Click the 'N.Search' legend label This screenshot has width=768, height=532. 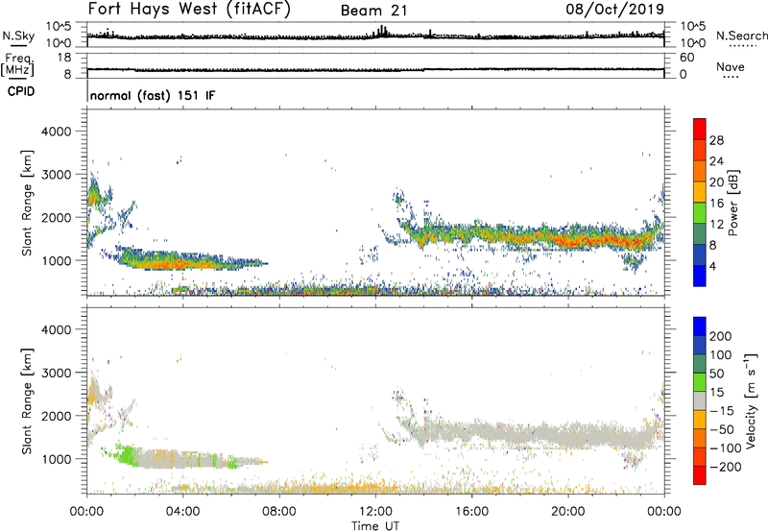click(x=741, y=36)
